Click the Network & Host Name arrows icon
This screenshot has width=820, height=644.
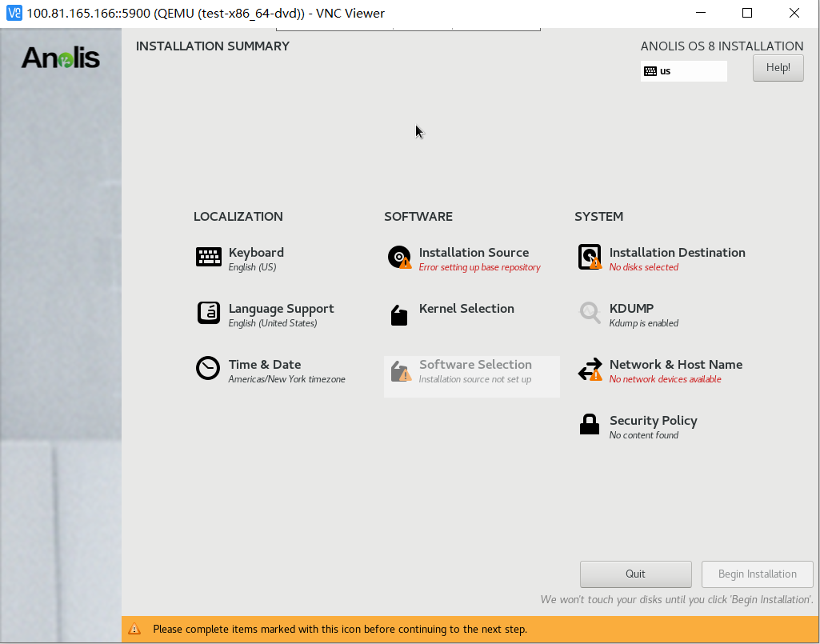(x=590, y=370)
